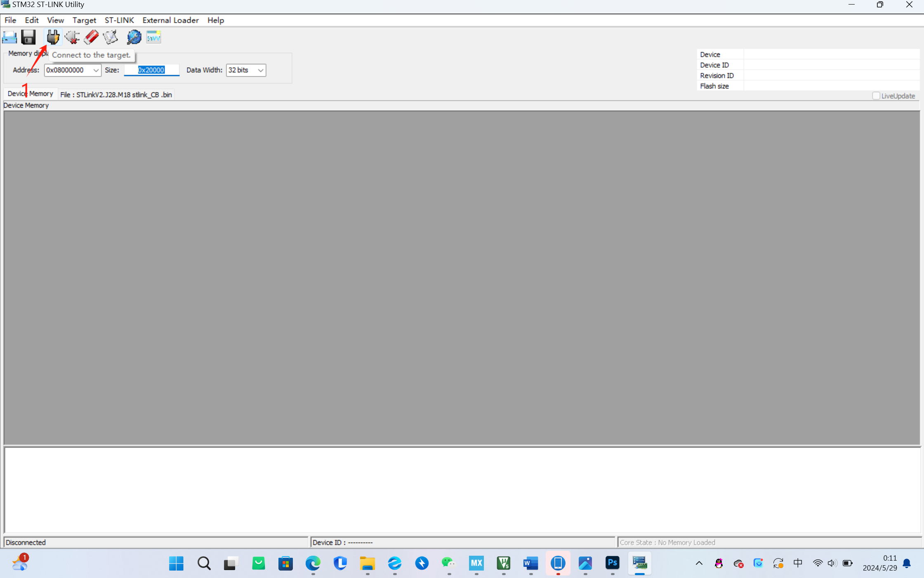Open the blue lightning bolt app on taskbar
The height and width of the screenshot is (578, 924).
pos(422,563)
